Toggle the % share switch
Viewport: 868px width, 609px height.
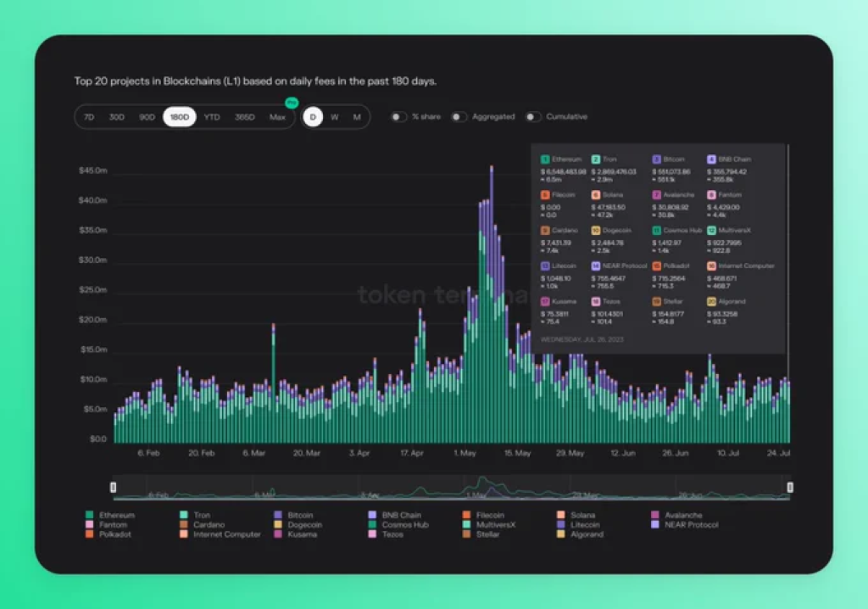click(x=398, y=117)
